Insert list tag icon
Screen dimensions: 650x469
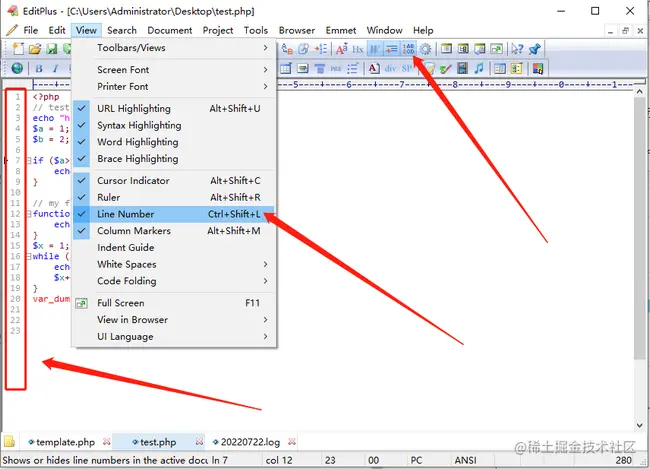[352, 68]
